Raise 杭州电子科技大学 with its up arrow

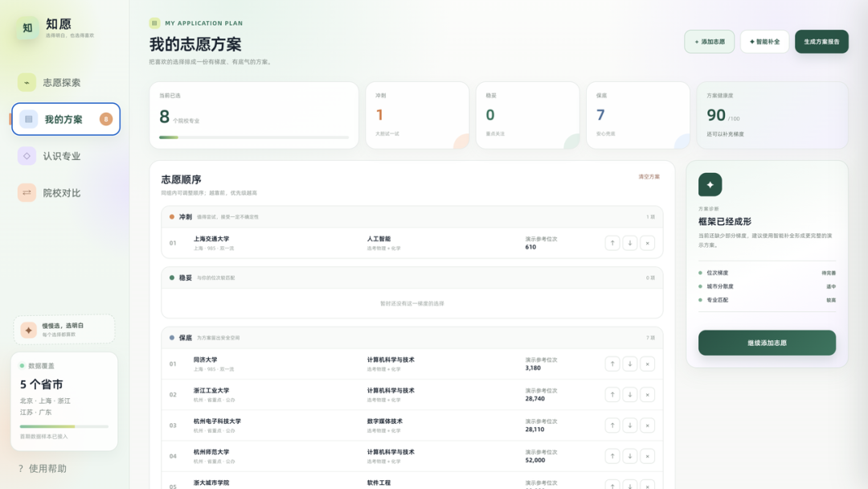(x=612, y=425)
